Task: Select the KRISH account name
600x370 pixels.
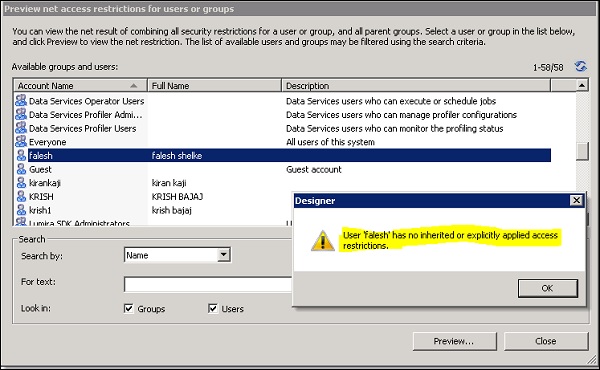Action: click(41, 197)
